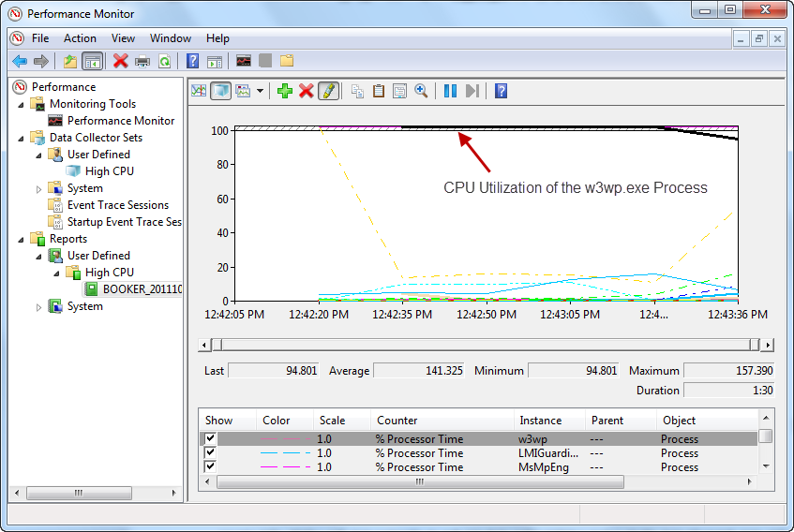Open the Change graph type dropdown arrow
The image size is (794, 532).
click(x=260, y=91)
